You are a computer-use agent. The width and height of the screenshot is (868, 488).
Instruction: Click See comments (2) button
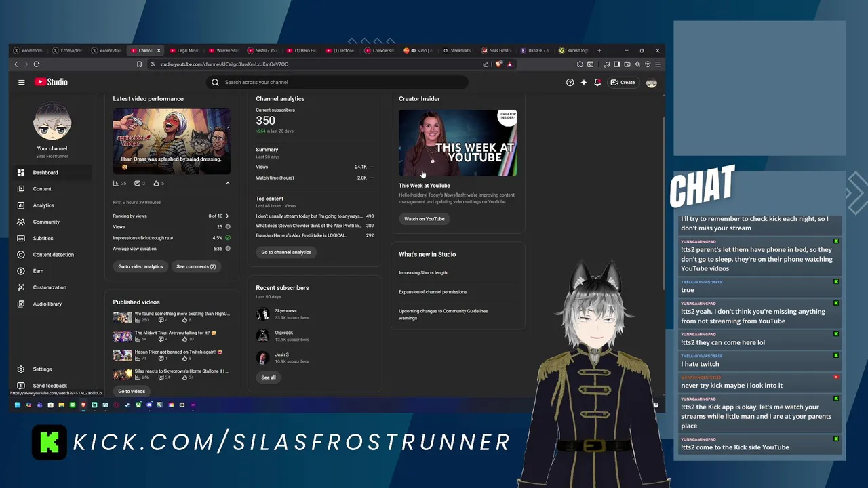[x=196, y=267]
